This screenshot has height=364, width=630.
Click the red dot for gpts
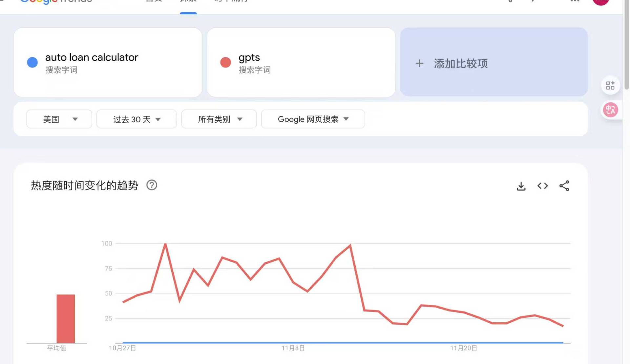pyautogui.click(x=225, y=62)
